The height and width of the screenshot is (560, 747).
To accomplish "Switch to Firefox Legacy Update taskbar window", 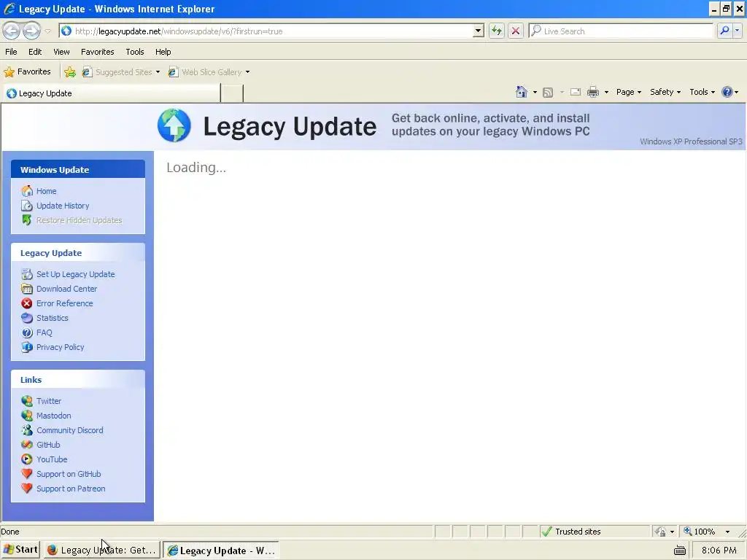I will tap(101, 551).
